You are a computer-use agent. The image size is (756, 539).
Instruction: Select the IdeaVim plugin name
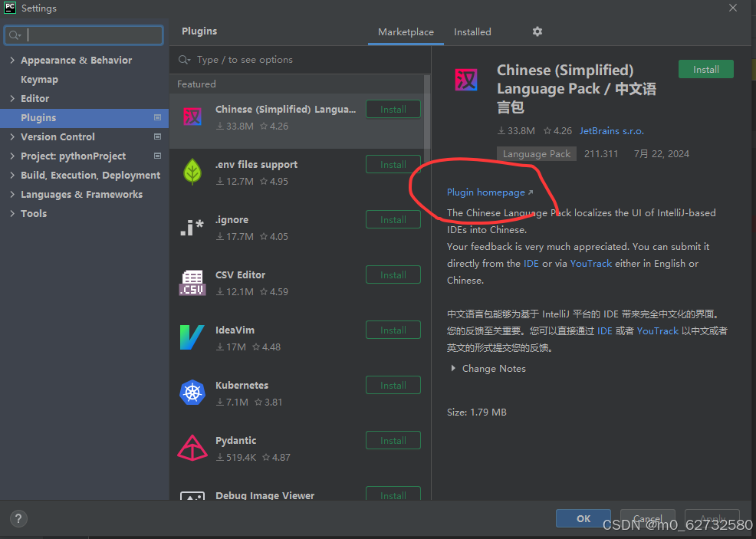(235, 330)
